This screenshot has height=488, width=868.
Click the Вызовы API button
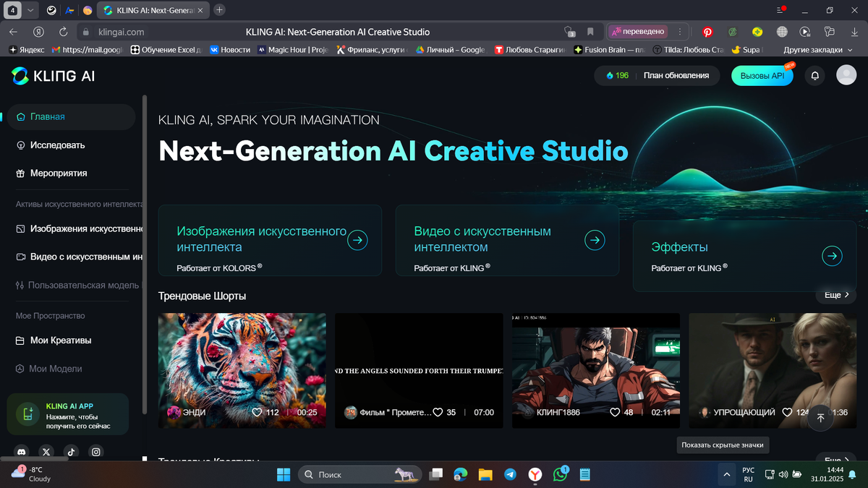(762, 76)
